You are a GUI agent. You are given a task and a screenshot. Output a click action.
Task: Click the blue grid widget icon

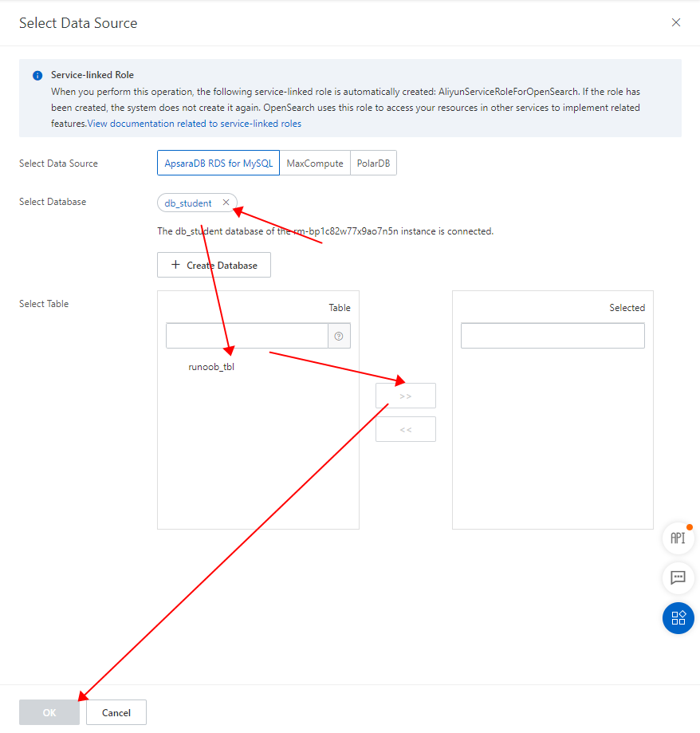(678, 618)
